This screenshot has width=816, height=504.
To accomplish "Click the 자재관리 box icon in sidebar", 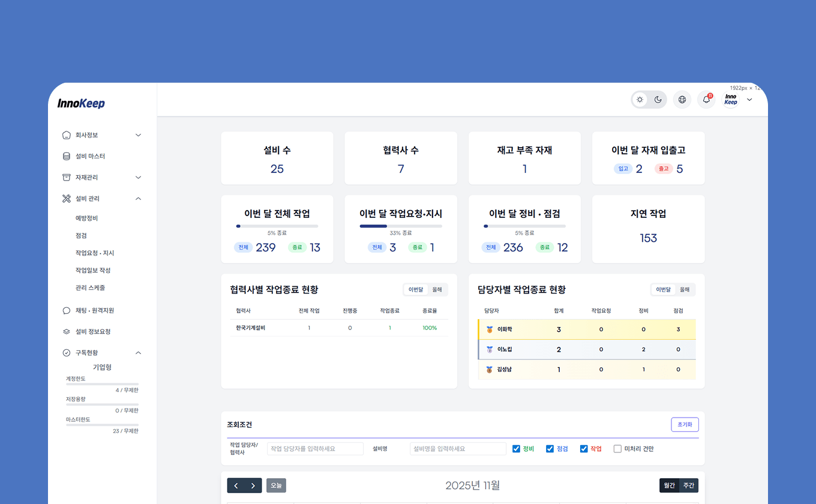I will coord(66,177).
